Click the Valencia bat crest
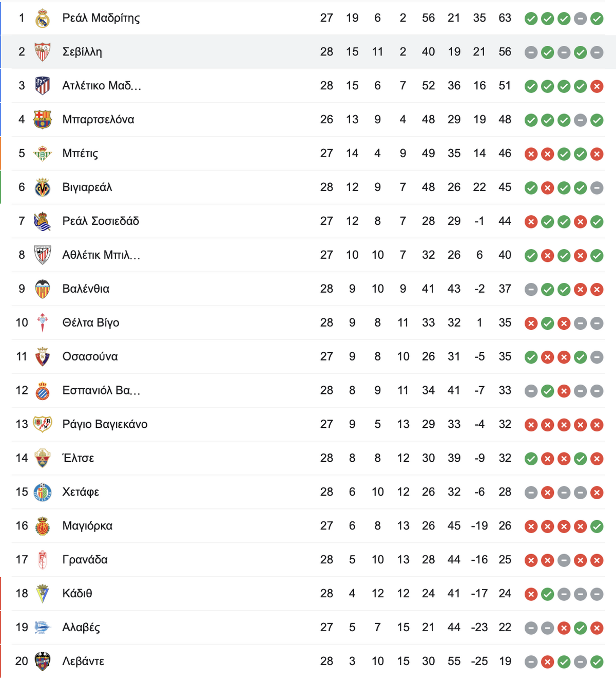The height and width of the screenshot is (682, 616). point(43,289)
